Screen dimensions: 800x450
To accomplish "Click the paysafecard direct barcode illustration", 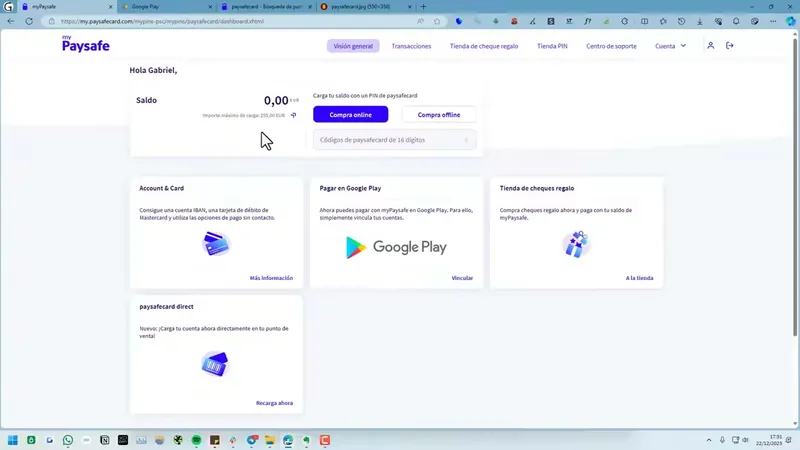I will (215, 364).
